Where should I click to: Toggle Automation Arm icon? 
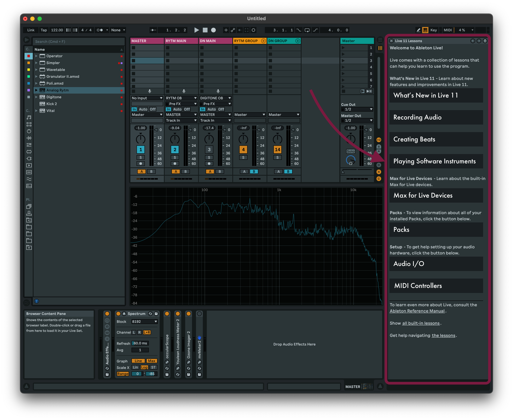click(x=233, y=30)
